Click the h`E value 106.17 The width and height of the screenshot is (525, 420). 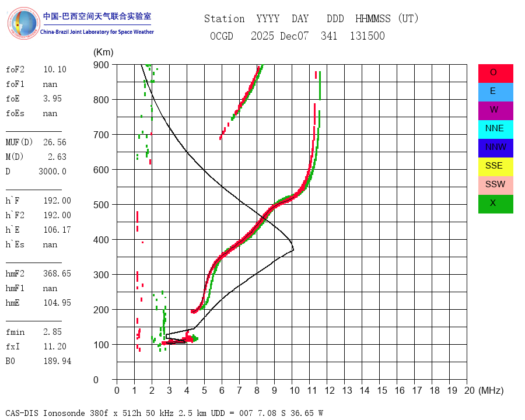click(57, 230)
